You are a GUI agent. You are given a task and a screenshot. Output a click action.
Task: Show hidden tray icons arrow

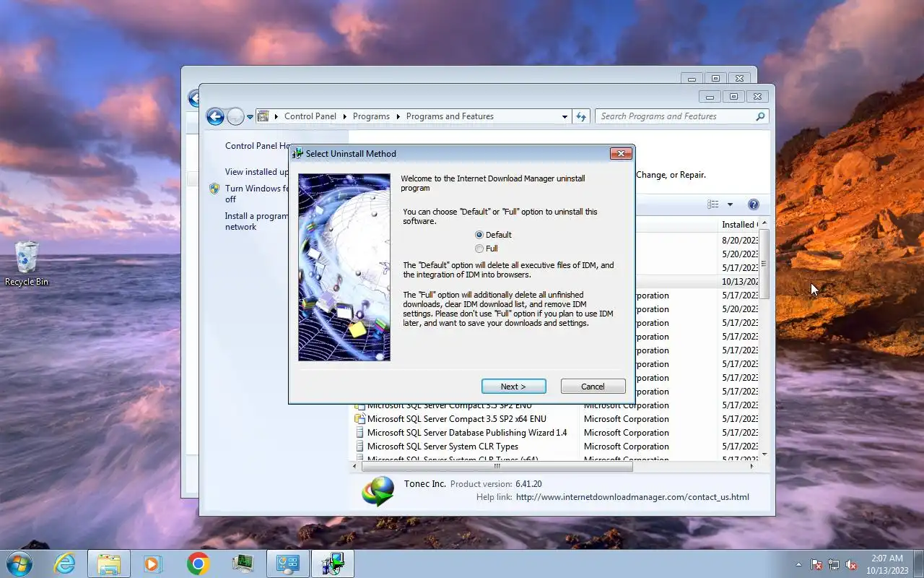798,564
